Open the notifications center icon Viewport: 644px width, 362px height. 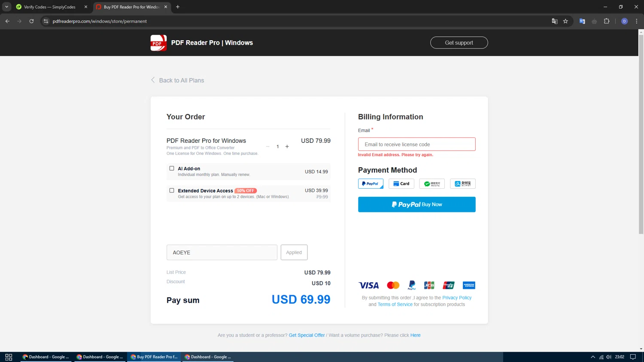click(633, 357)
